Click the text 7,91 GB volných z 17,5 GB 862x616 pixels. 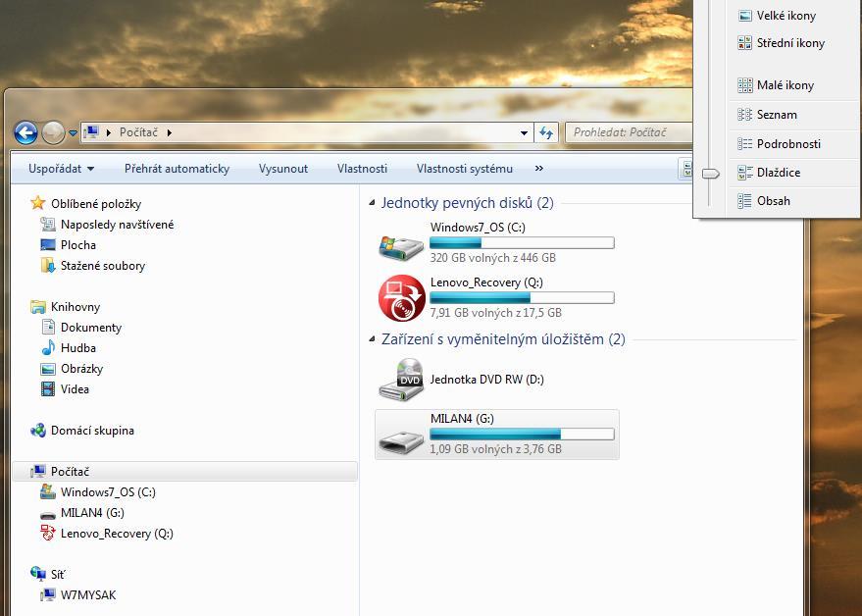pos(496,312)
